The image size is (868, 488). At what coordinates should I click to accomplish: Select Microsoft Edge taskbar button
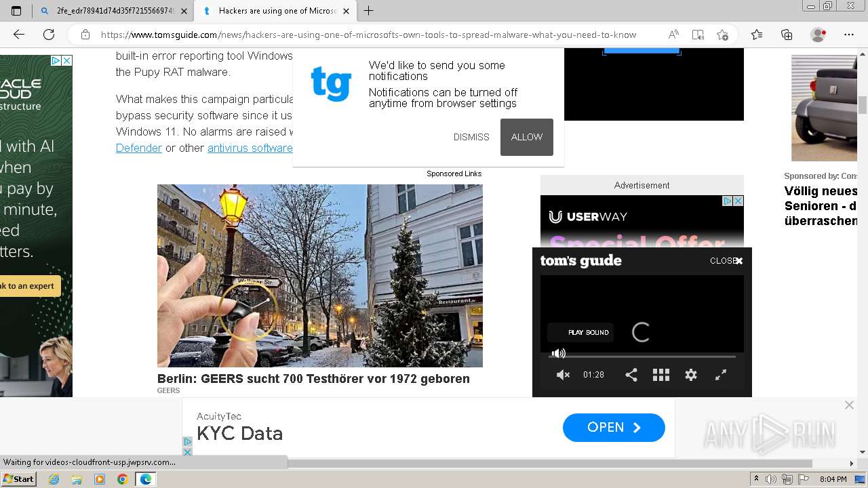(146, 479)
